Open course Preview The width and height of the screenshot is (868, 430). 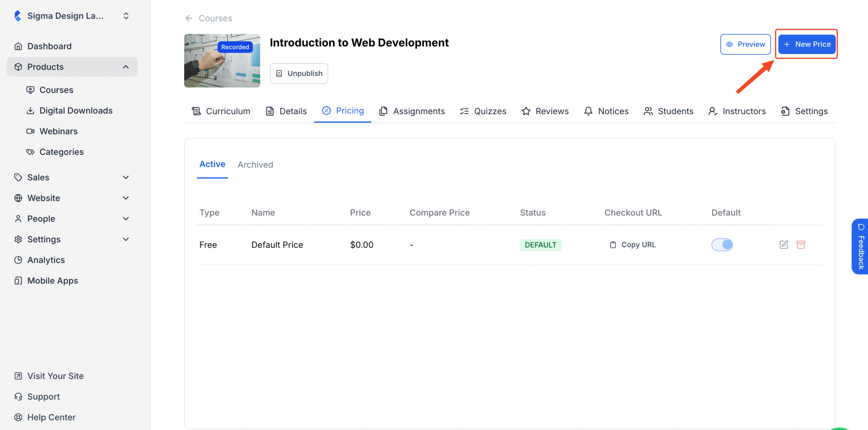pos(745,44)
